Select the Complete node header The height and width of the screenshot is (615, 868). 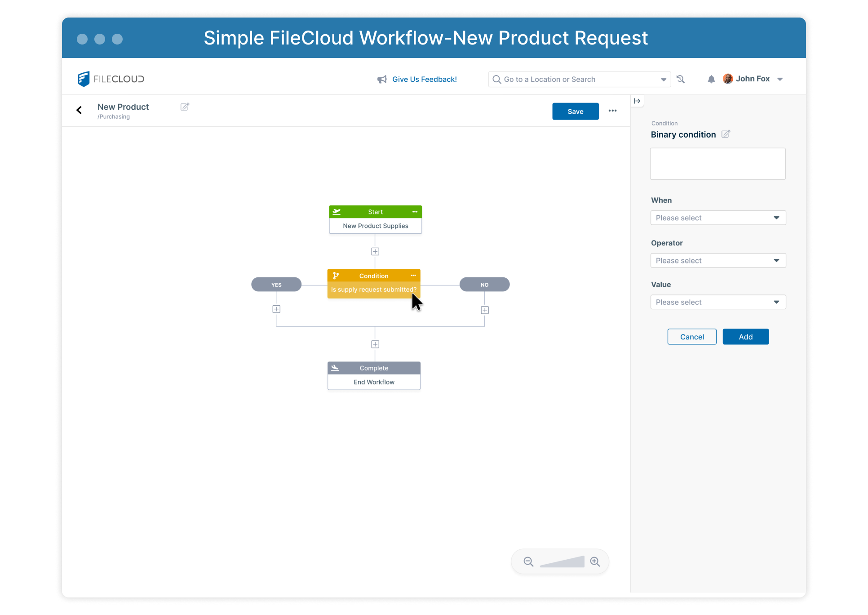click(374, 368)
